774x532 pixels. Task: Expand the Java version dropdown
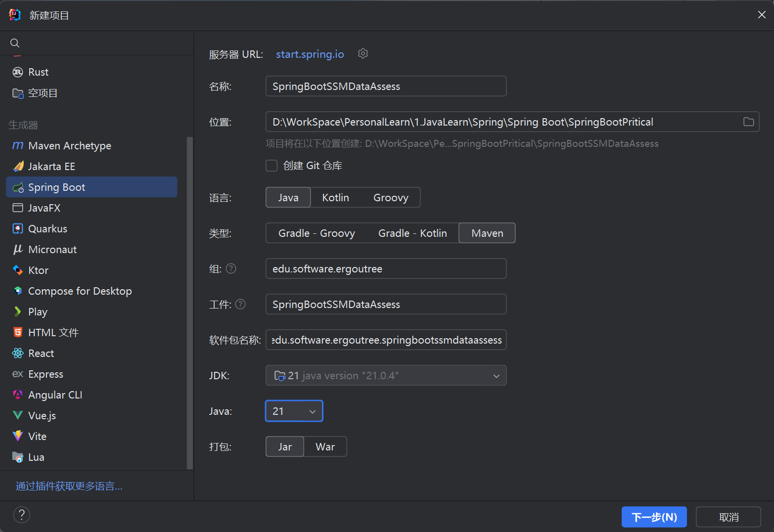(294, 411)
